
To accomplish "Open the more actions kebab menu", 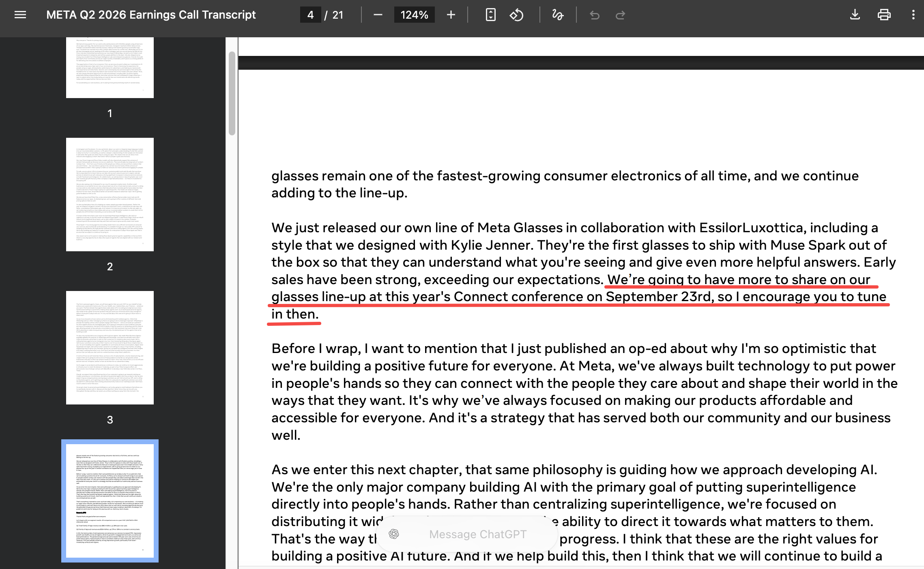I will [x=913, y=15].
